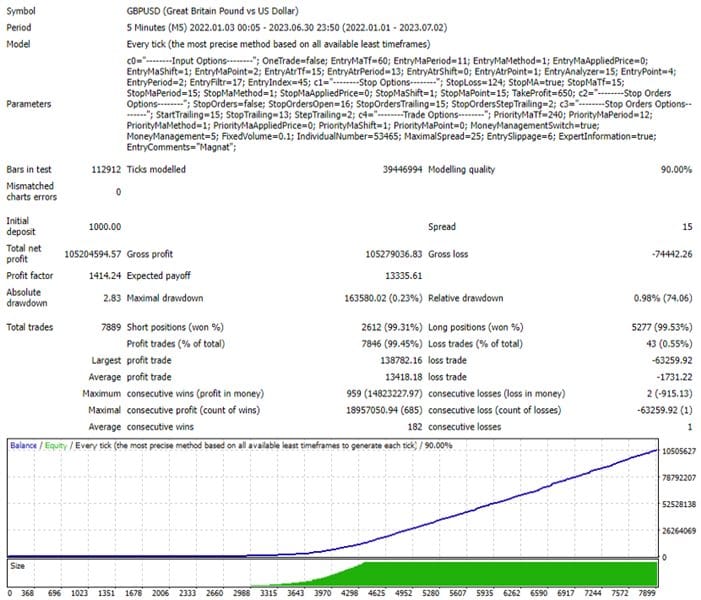Click the Relative drawdown value 0.98% (74.06)

coord(663,298)
